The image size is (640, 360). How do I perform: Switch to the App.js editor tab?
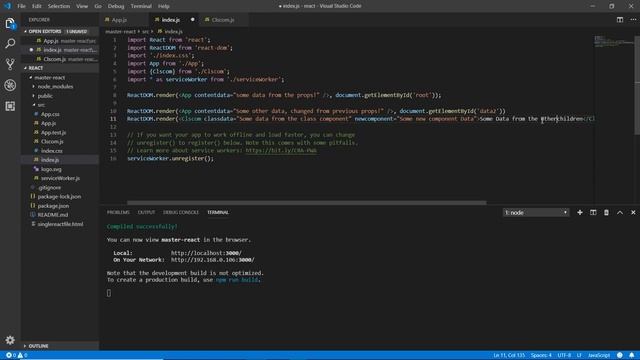tap(124, 20)
